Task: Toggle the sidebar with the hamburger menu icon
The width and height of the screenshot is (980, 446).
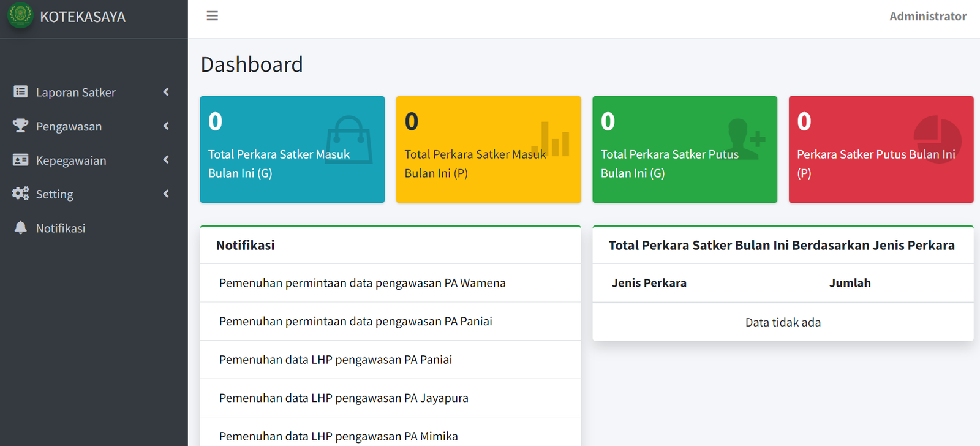Action: tap(212, 16)
